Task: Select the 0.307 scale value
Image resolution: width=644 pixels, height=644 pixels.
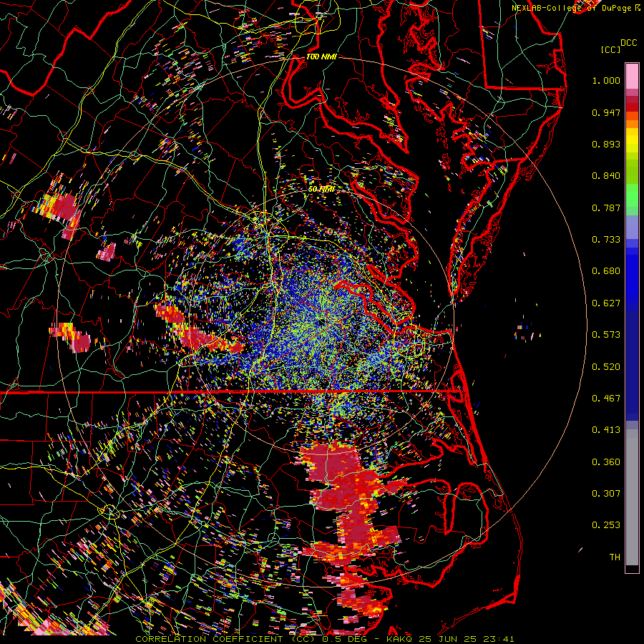Action: click(606, 494)
